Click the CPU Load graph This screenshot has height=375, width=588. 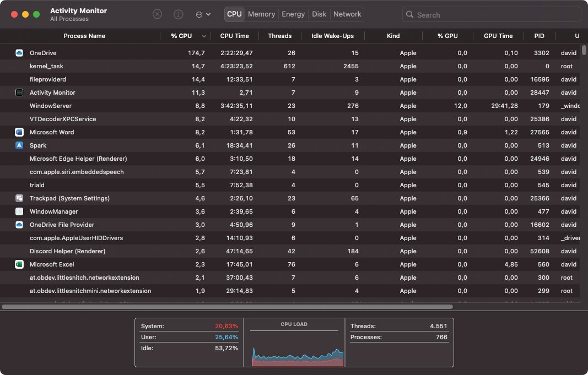click(298, 357)
